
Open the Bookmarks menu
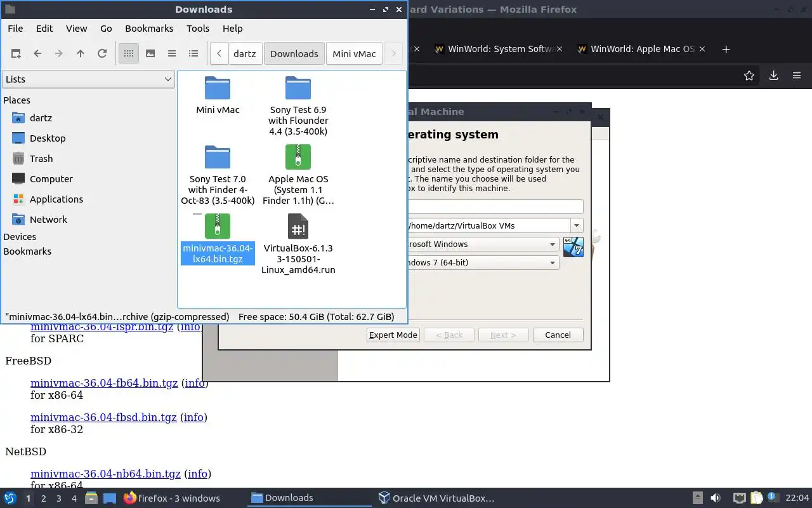(x=149, y=29)
